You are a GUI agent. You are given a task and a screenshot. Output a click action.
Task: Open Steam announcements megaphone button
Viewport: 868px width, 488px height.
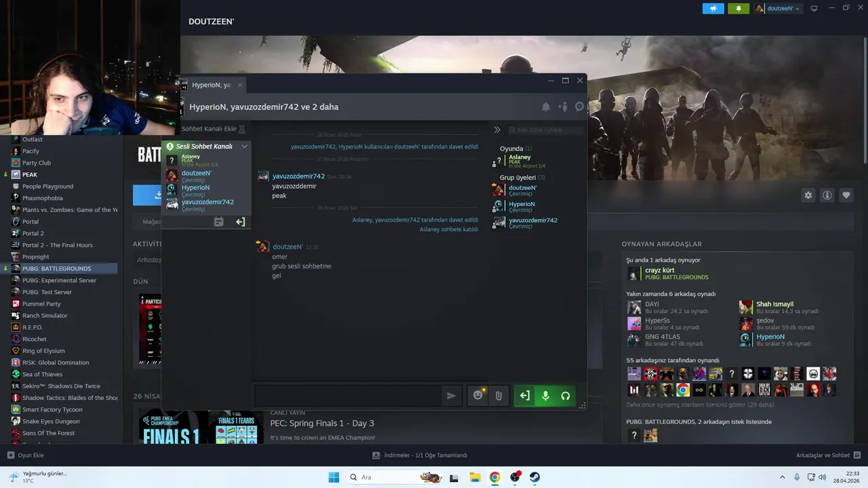coord(713,8)
